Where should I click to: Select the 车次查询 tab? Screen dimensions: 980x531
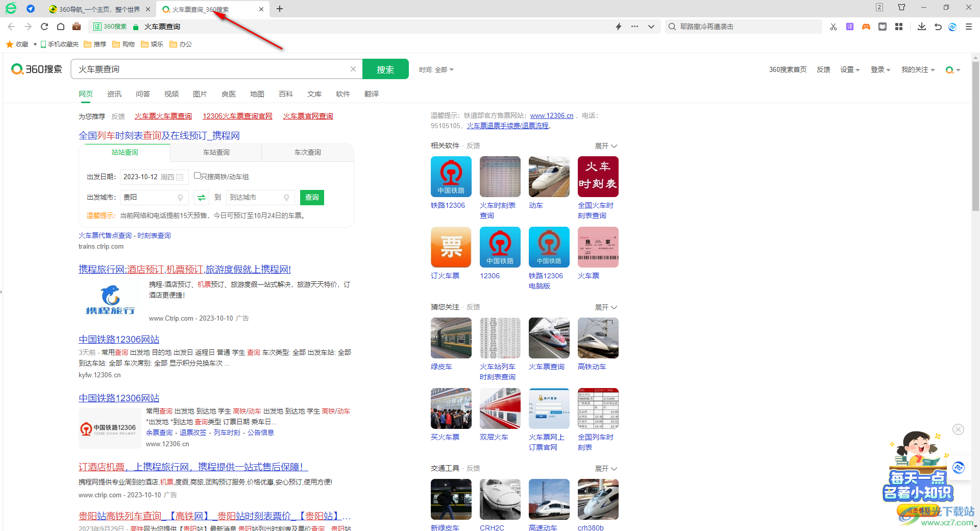[x=307, y=152]
